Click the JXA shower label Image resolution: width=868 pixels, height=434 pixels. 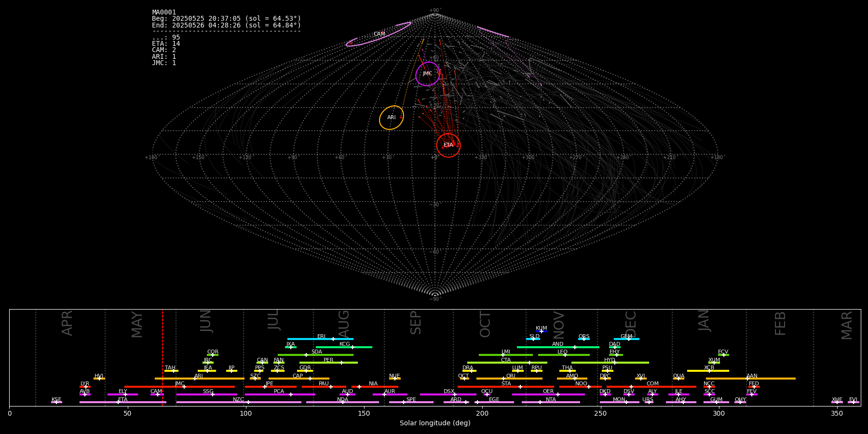click(x=290, y=344)
